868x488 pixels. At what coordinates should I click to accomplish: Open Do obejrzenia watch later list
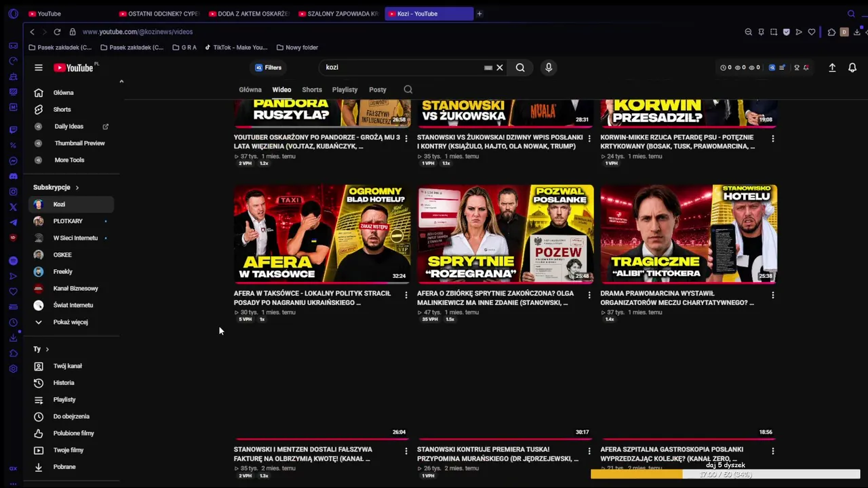[x=71, y=417]
